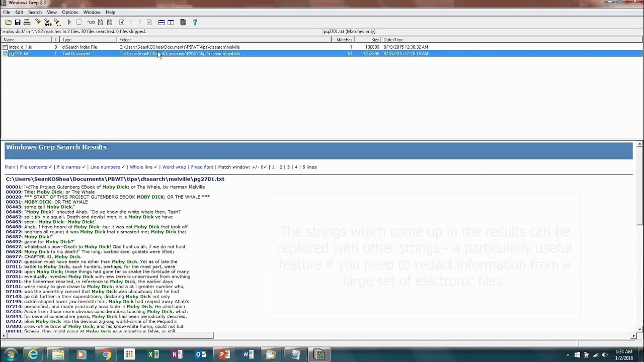Click the green document options icon
644x362 pixels.
click(183, 22)
